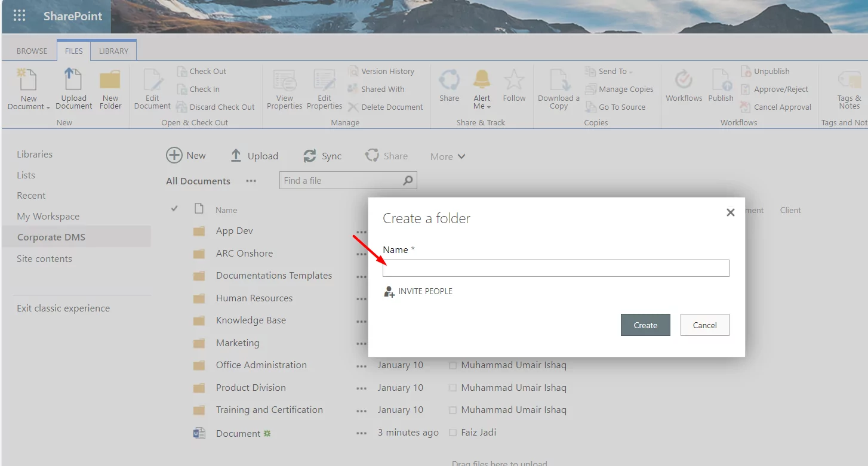868x466 pixels.
Task: Open the Human Resources folder
Action: pyautogui.click(x=254, y=298)
